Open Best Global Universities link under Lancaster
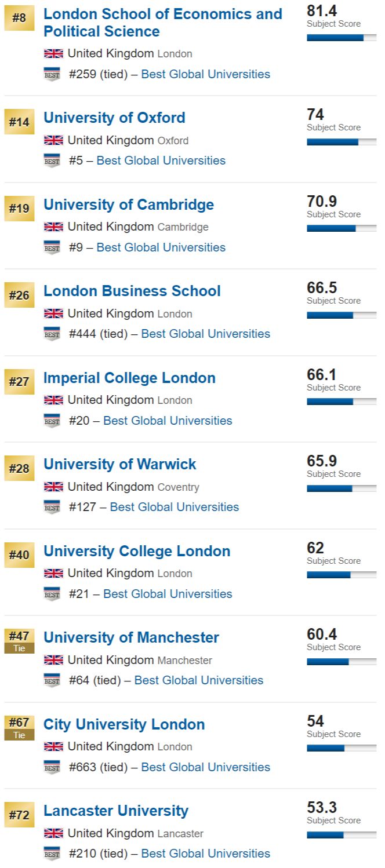The width and height of the screenshot is (385, 868). (x=206, y=854)
